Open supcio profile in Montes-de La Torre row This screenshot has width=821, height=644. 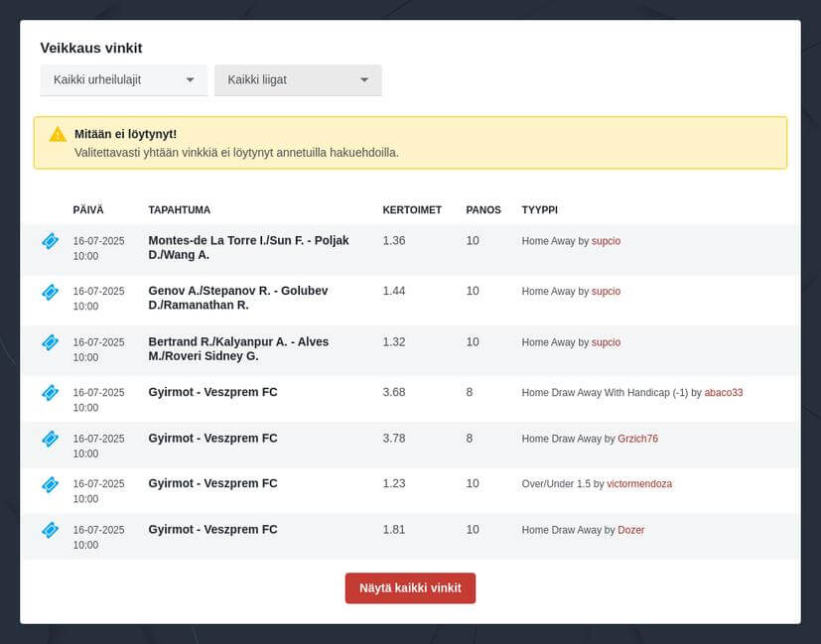coord(606,241)
